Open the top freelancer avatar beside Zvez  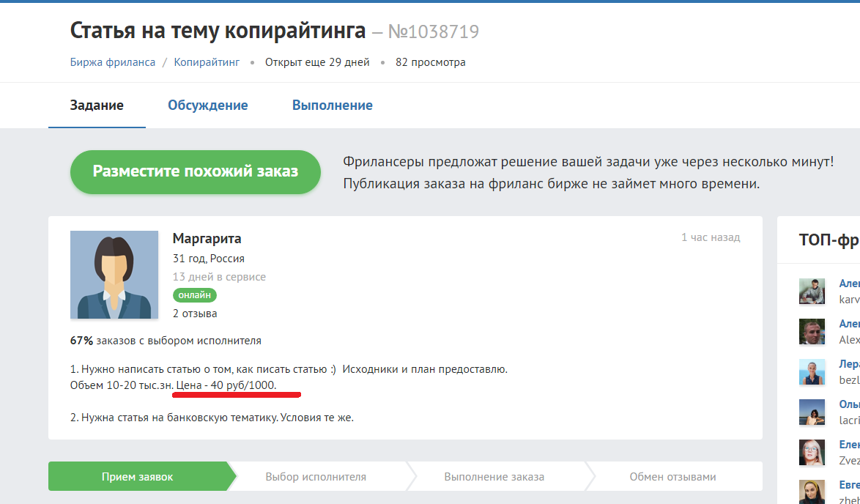(x=812, y=453)
